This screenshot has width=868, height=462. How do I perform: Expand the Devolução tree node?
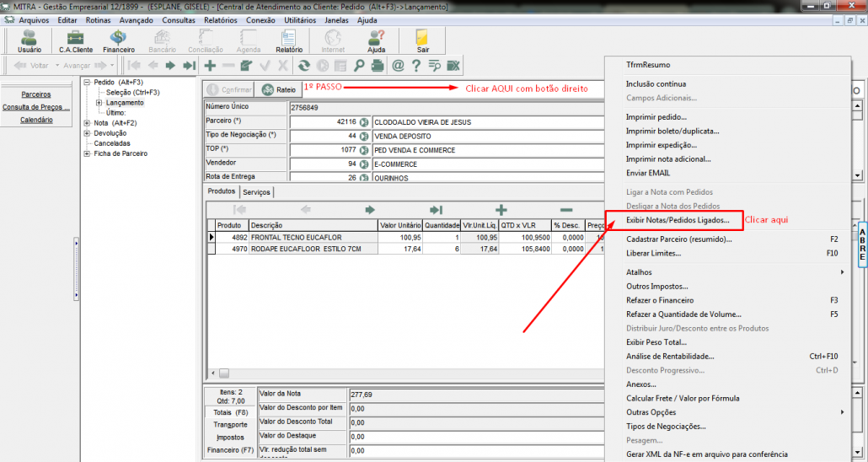pos(88,133)
